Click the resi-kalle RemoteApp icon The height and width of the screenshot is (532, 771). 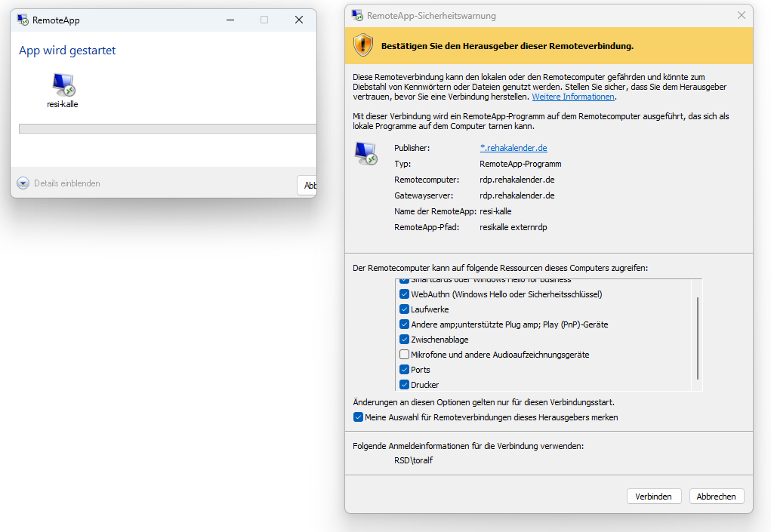tap(63, 85)
